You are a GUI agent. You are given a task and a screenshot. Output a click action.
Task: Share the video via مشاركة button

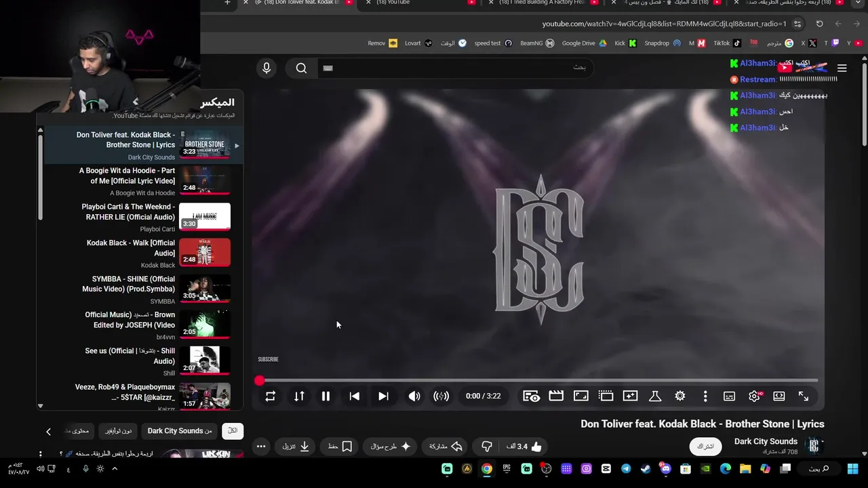click(x=446, y=447)
